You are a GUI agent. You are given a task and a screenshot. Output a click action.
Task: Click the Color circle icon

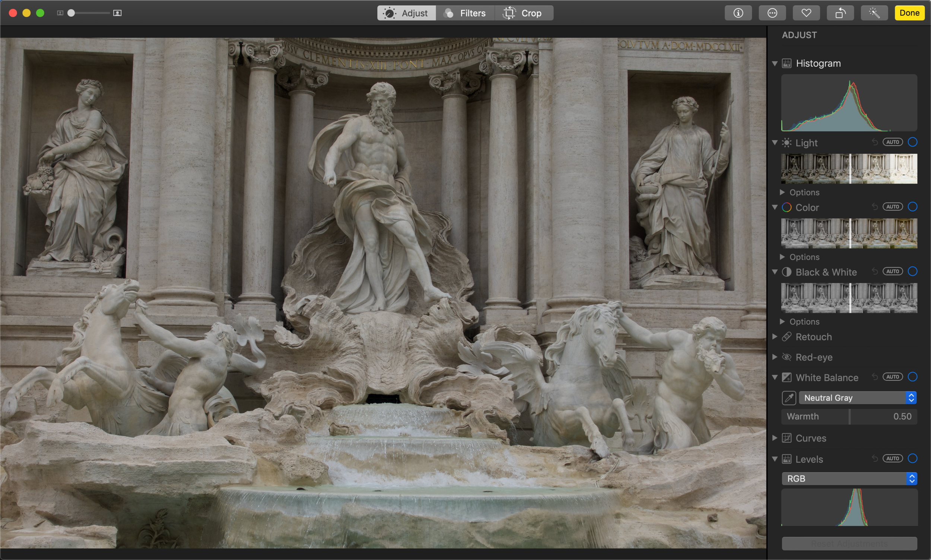tap(787, 207)
